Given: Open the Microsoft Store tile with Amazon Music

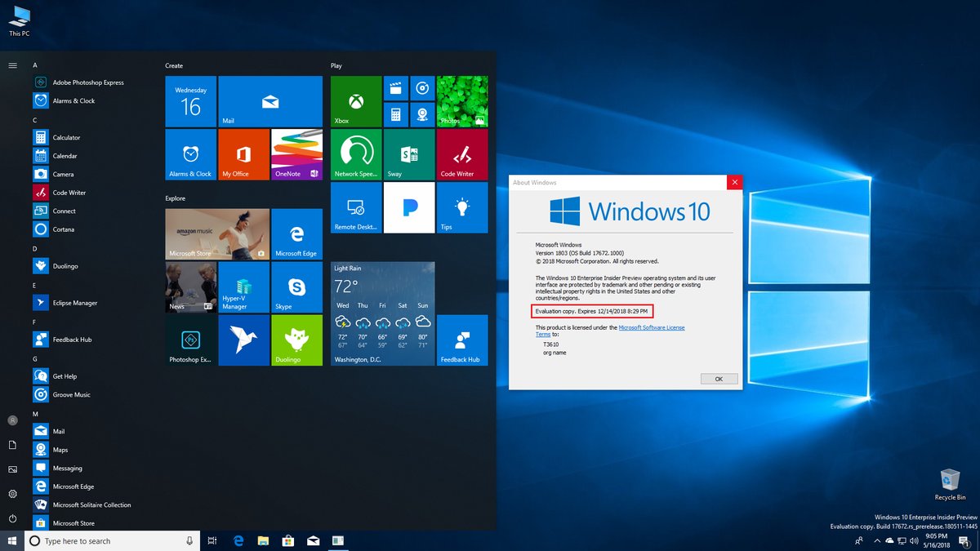Looking at the screenshot, I should click(x=217, y=234).
